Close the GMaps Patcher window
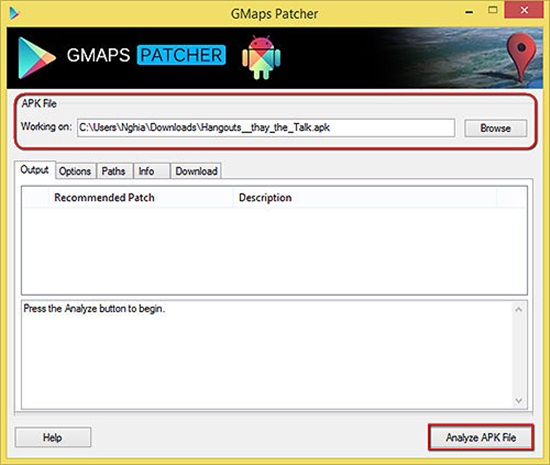The height and width of the screenshot is (465, 550). tap(524, 10)
